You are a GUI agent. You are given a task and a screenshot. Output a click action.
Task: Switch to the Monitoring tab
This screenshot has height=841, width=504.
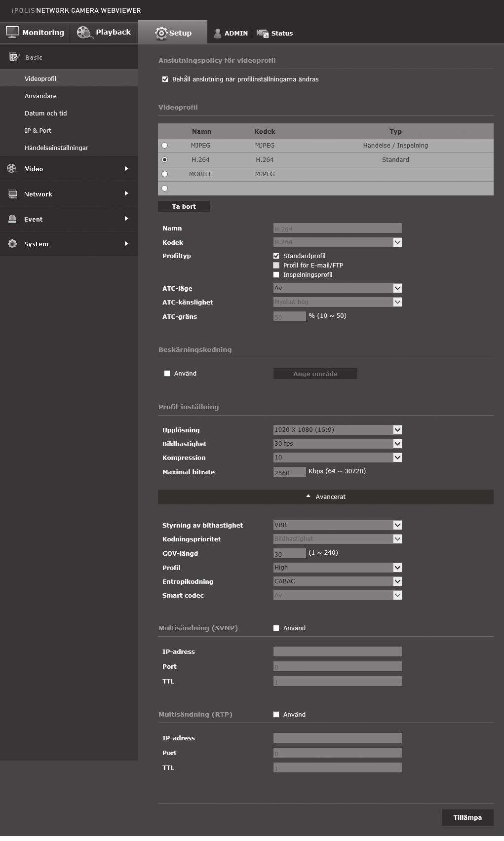pos(35,33)
